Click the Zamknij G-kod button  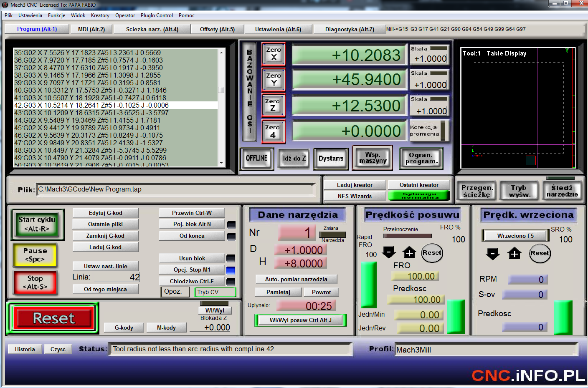pos(105,236)
